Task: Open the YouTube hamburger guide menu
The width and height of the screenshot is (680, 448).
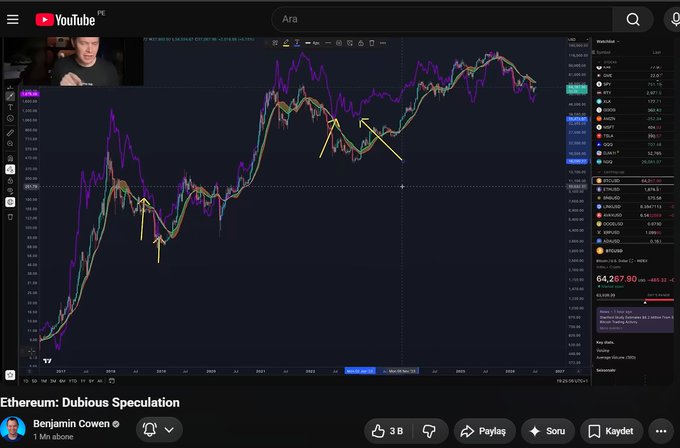Action: [x=13, y=20]
